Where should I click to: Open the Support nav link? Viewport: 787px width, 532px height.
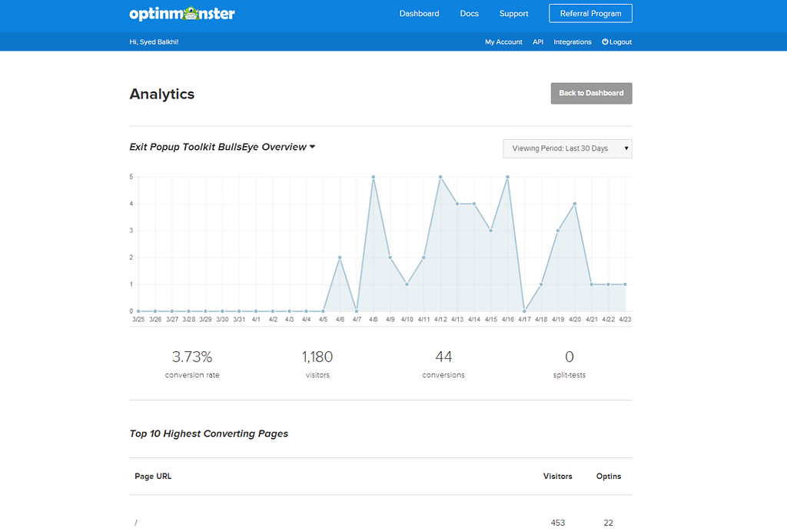(513, 14)
